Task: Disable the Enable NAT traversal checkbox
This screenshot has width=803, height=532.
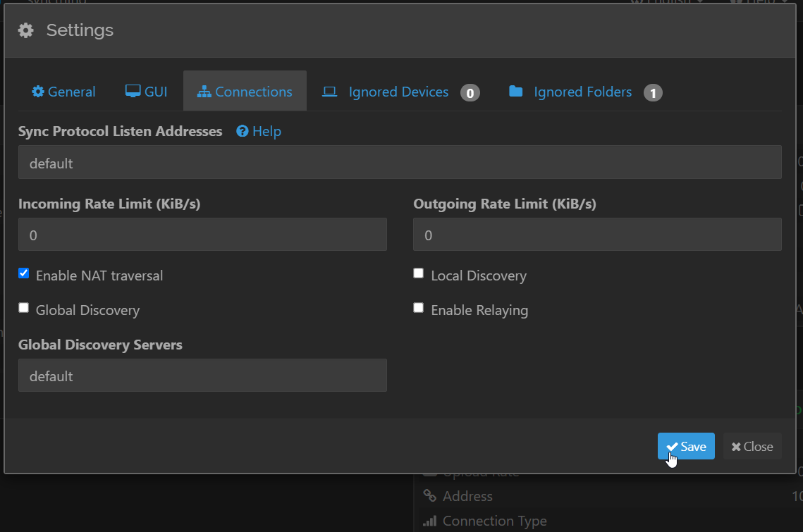Action: click(24, 273)
